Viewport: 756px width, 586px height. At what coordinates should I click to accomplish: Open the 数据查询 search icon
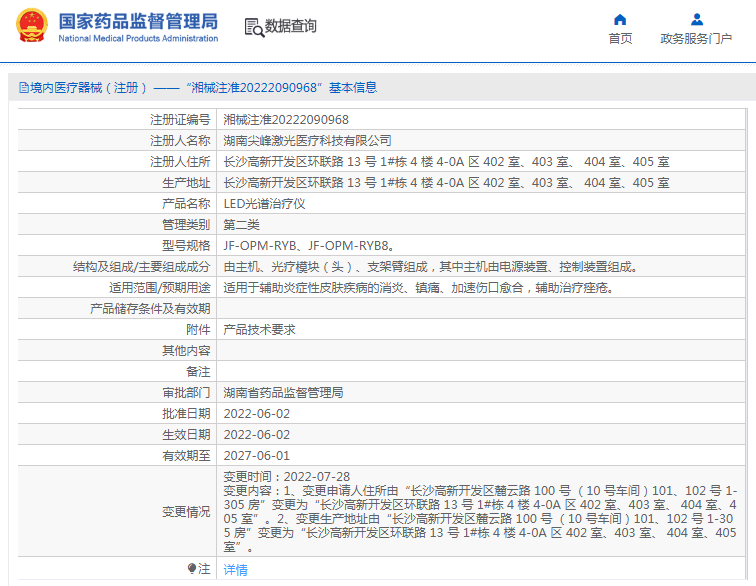[254, 27]
